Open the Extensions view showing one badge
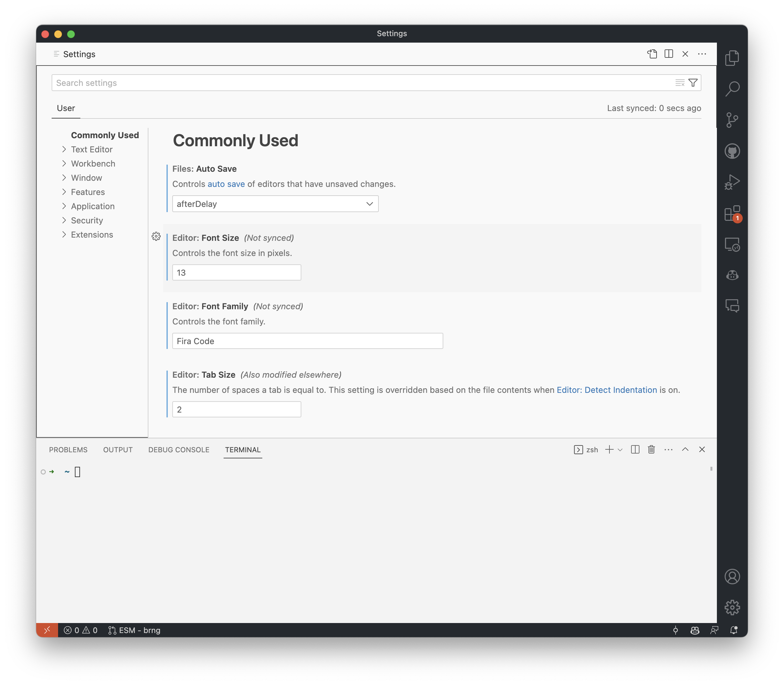The width and height of the screenshot is (784, 685). point(732,214)
